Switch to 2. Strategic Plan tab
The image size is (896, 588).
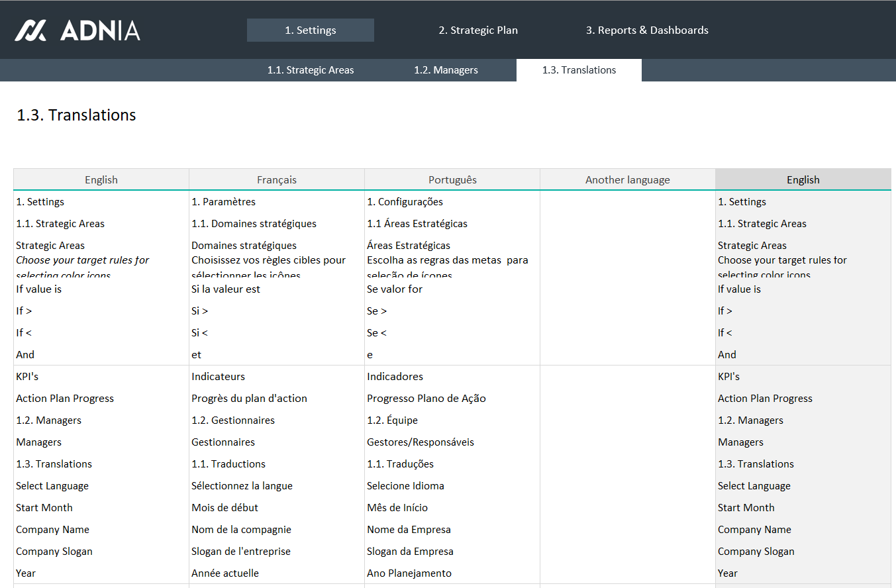[x=477, y=30]
